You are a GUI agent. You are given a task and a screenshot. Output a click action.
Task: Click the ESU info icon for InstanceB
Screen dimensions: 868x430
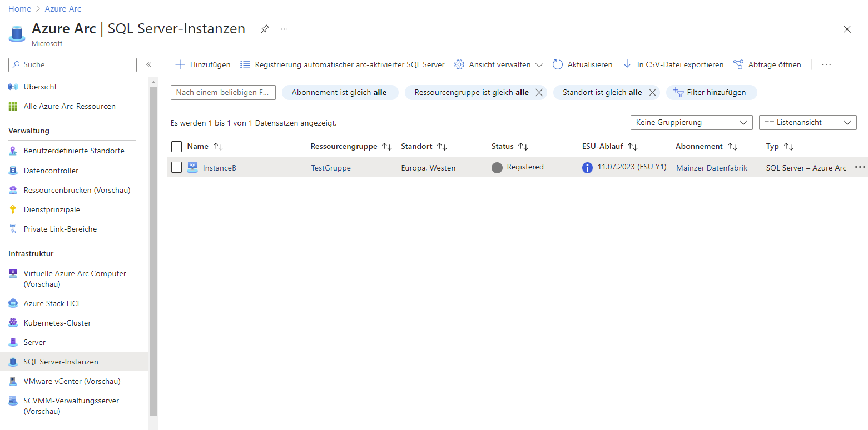pos(587,168)
